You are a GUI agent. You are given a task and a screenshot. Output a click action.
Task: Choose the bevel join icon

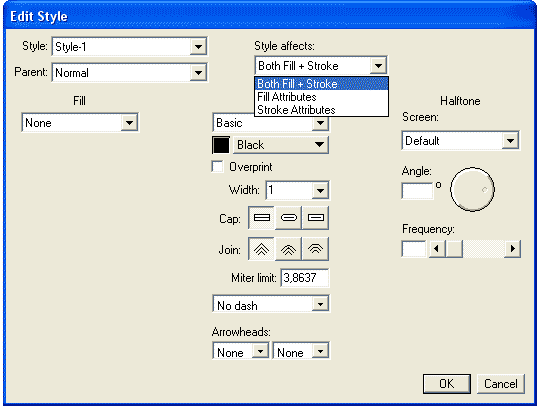point(315,249)
